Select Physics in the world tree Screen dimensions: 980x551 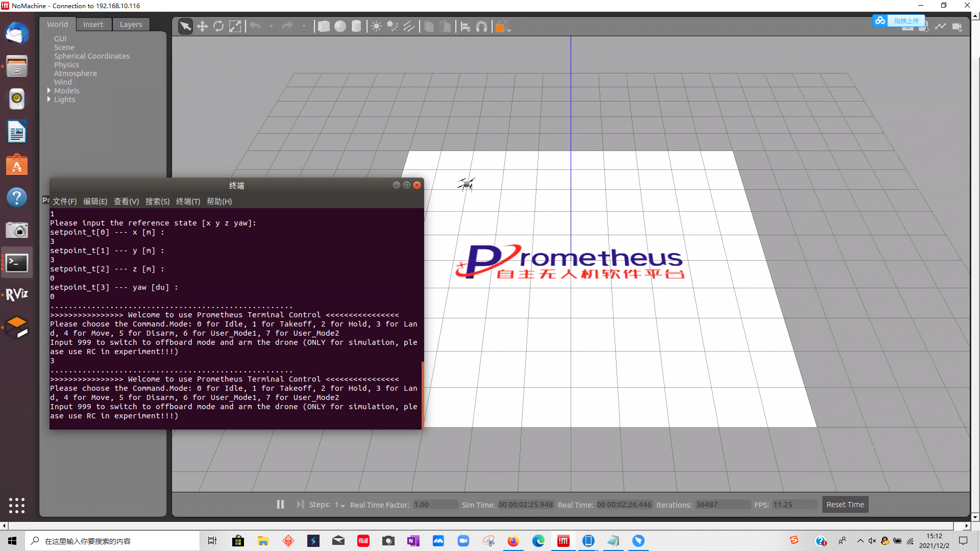(x=67, y=65)
